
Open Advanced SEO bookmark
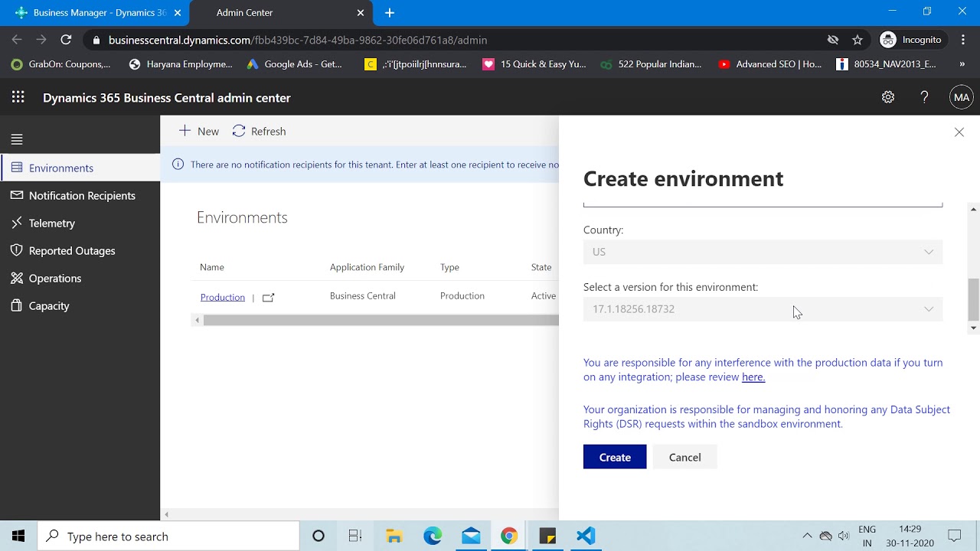click(770, 64)
